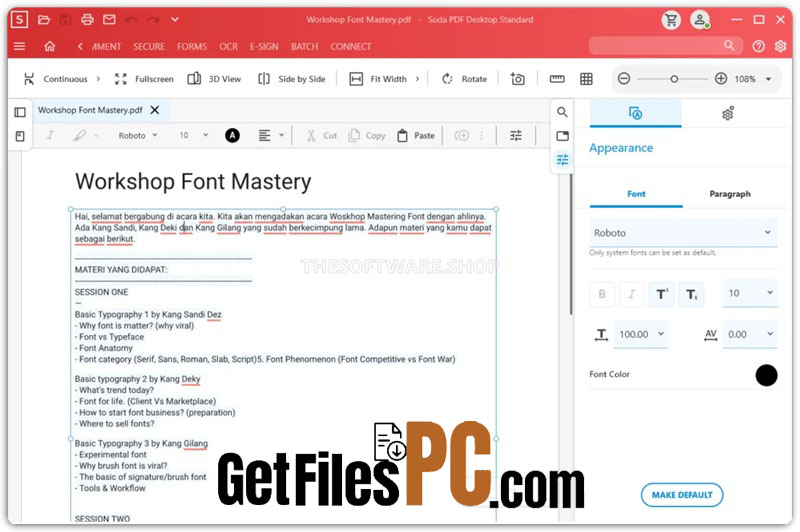This screenshot has height=532, width=800.
Task: Open the quick access toolbar chevron
Action: point(174,19)
